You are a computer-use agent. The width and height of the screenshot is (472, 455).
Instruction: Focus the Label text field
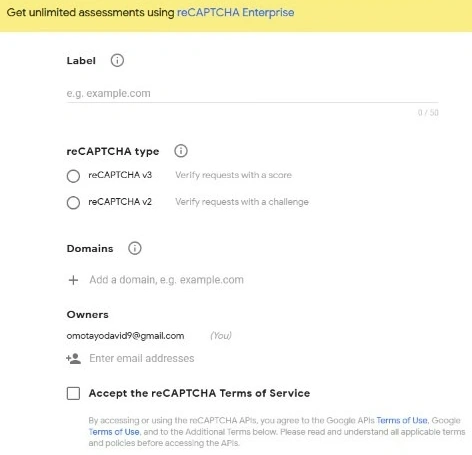[x=252, y=93]
